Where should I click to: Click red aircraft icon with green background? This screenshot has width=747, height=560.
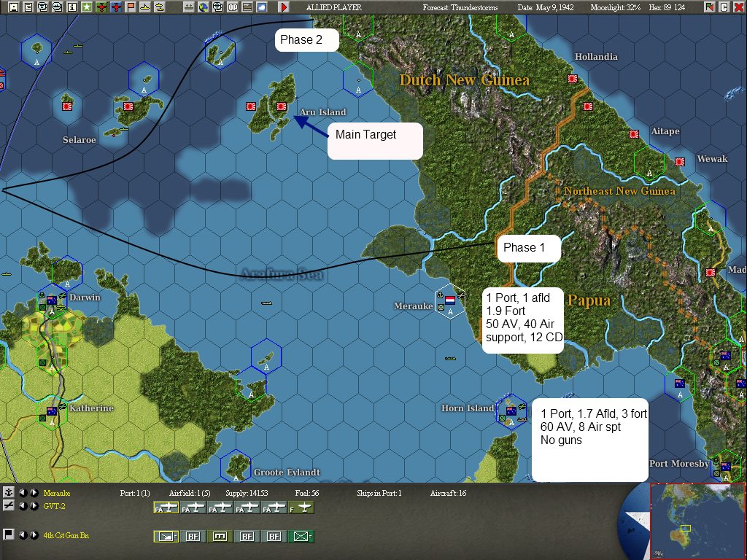[101, 7]
